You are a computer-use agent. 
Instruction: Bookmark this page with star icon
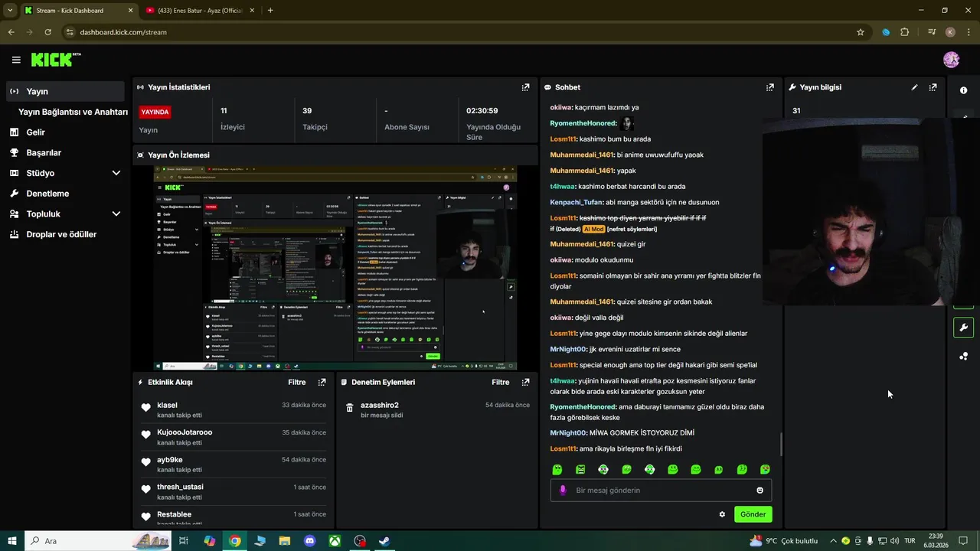coord(861,32)
